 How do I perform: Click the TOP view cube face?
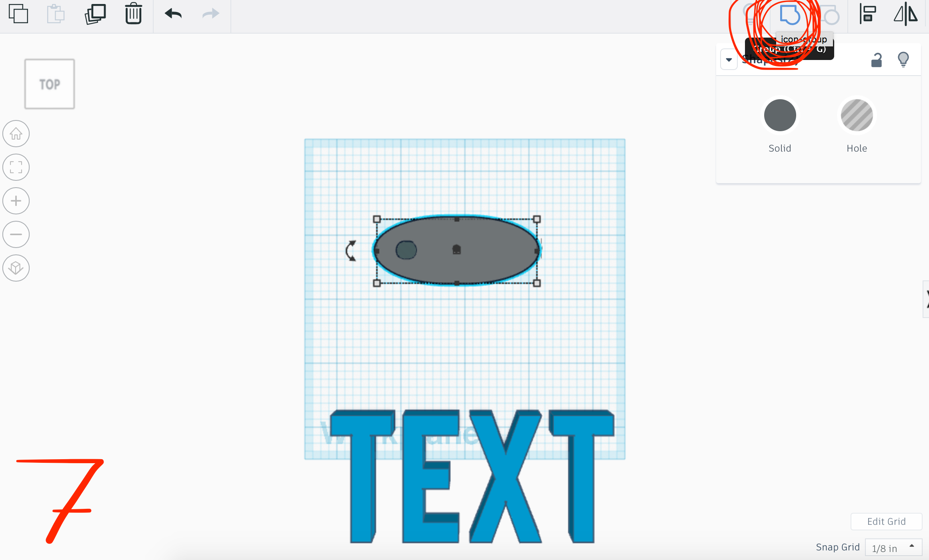[50, 84]
